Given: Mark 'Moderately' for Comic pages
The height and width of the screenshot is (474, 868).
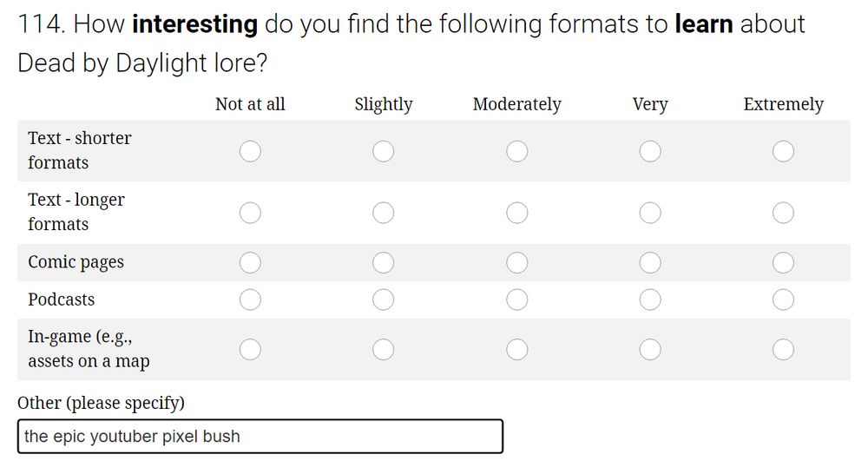Looking at the screenshot, I should click(517, 262).
